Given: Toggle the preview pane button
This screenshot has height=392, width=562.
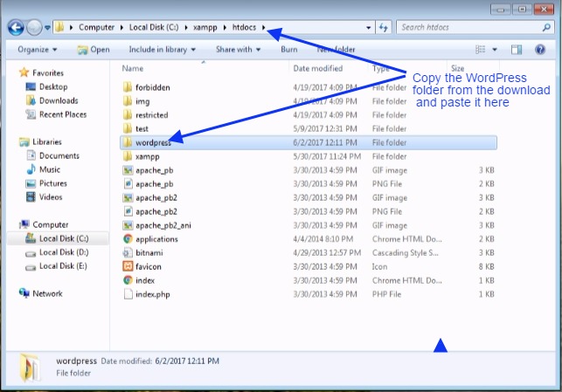Looking at the screenshot, I should [517, 50].
